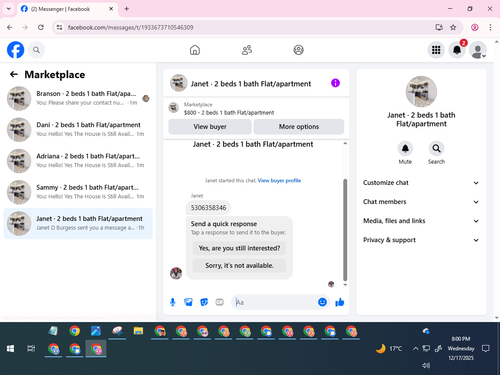Open Windows notification center icon

click(x=486, y=349)
